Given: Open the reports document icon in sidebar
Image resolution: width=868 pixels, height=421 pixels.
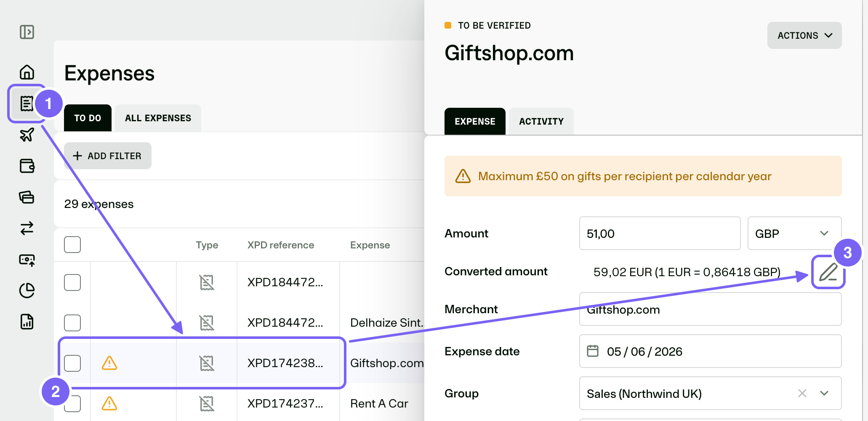Looking at the screenshot, I should (x=27, y=322).
